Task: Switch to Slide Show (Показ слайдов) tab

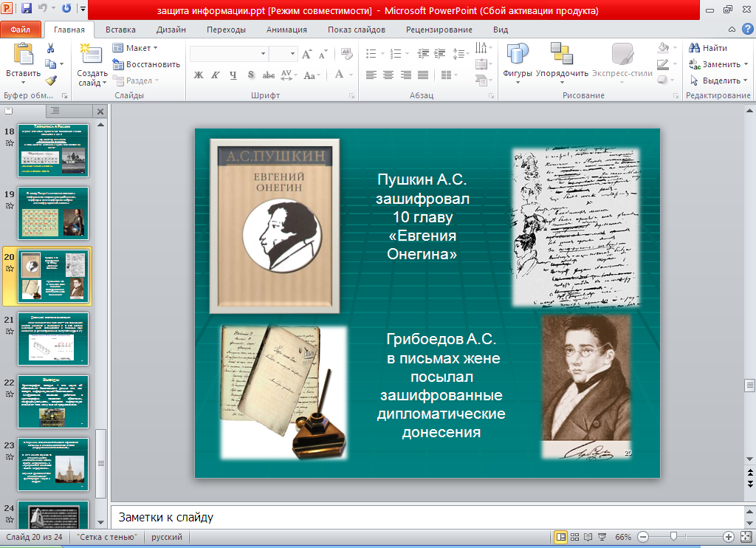Action: (x=357, y=30)
